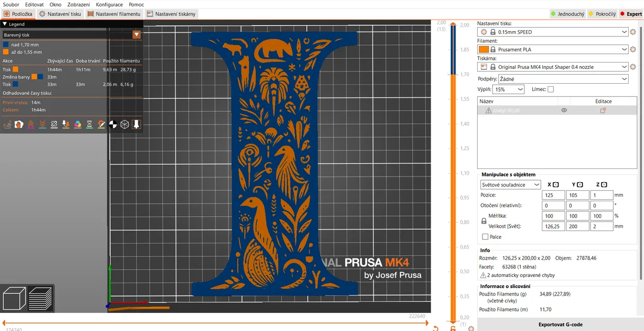The width and height of the screenshot is (644, 331).
Task: Open the Barevný tisk view type dropdown
Action: click(71, 35)
